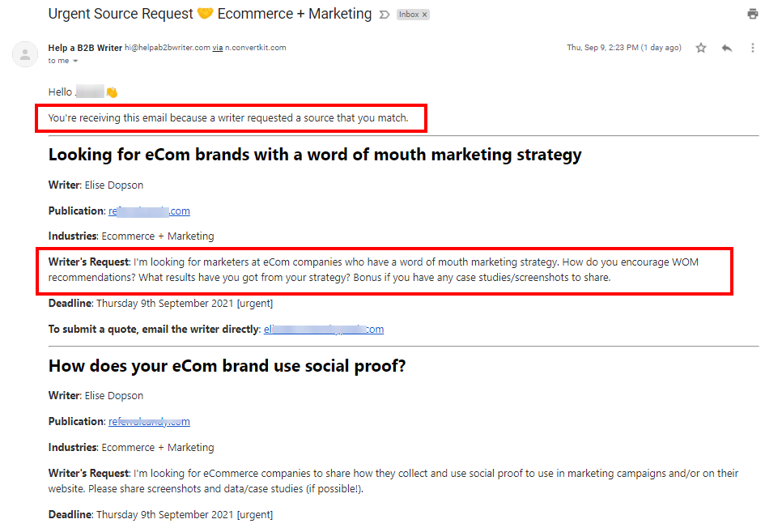Viewport: 765px width, 532px height.
Task: Click the sender's avatar icon
Action: coord(25,54)
